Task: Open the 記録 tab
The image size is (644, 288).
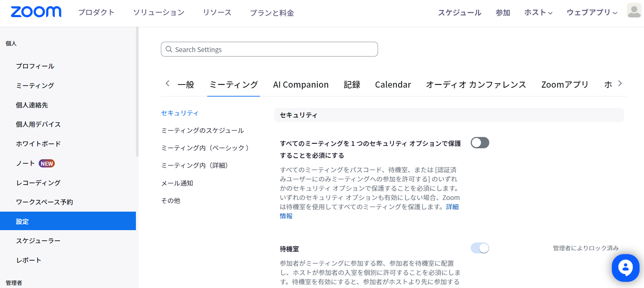Action: click(352, 85)
